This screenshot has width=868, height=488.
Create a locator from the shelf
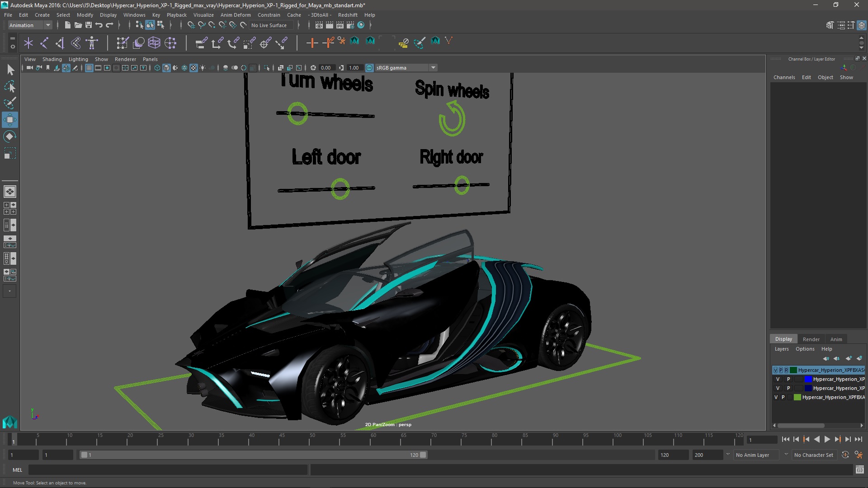[x=28, y=43]
